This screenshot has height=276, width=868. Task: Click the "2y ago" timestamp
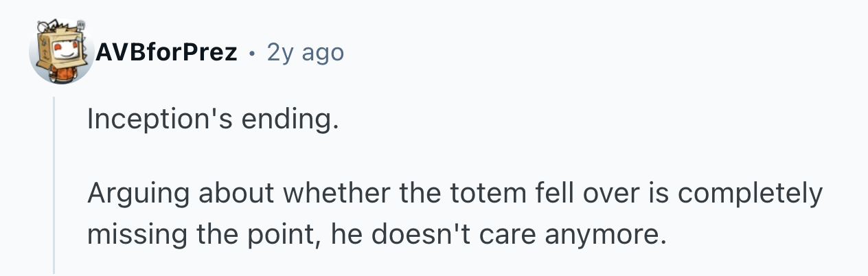(x=305, y=52)
